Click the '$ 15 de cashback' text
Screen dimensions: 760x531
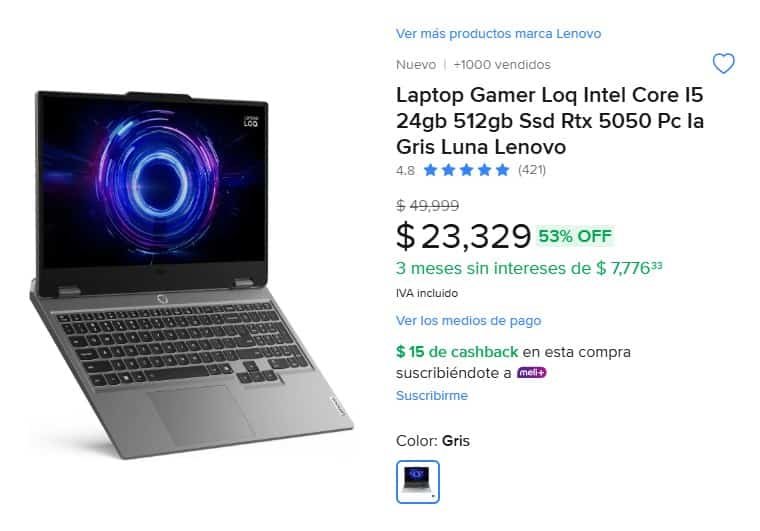457,352
